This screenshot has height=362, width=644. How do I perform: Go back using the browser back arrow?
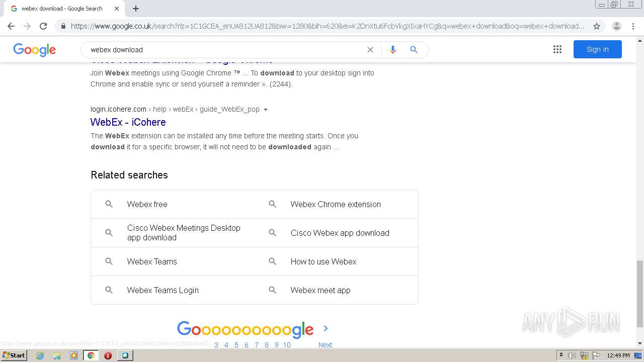[x=11, y=26]
